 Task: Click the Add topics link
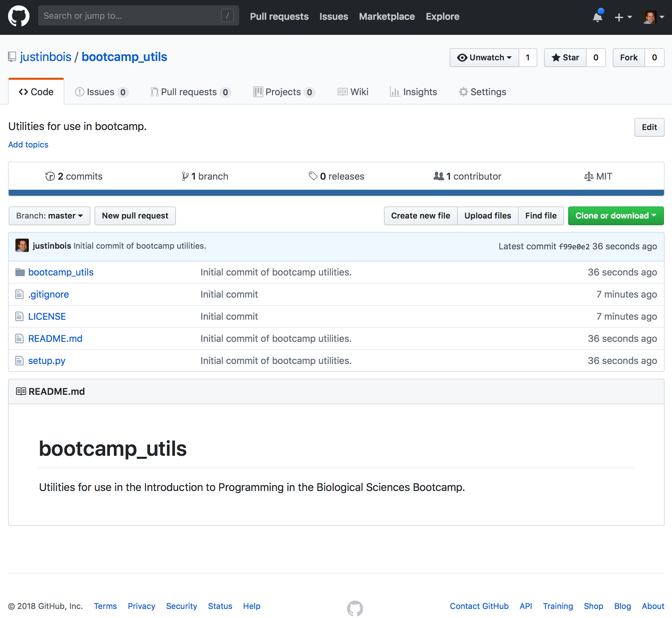(x=28, y=144)
